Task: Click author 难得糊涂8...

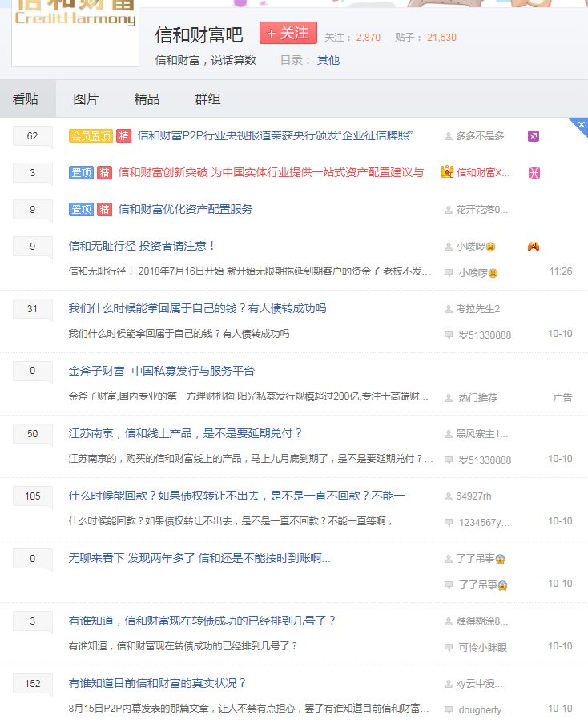Action: point(482,621)
